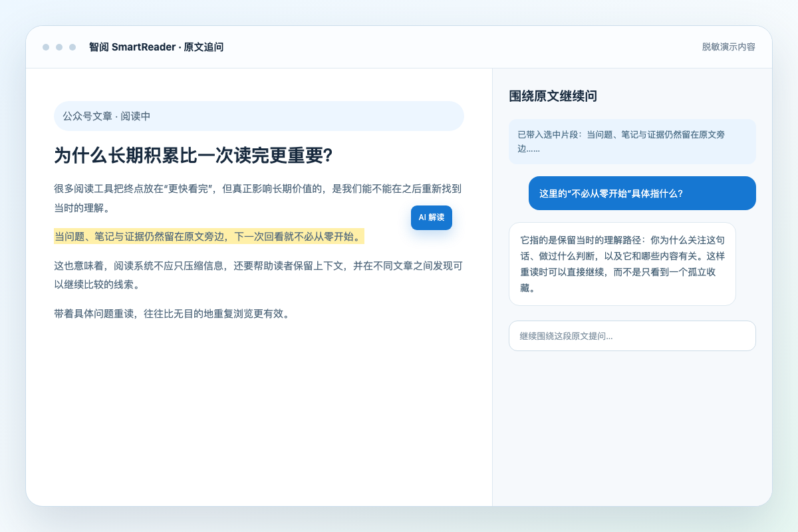Click the 围绕原文继续问 panel heading
The image size is (798, 532).
click(x=553, y=96)
